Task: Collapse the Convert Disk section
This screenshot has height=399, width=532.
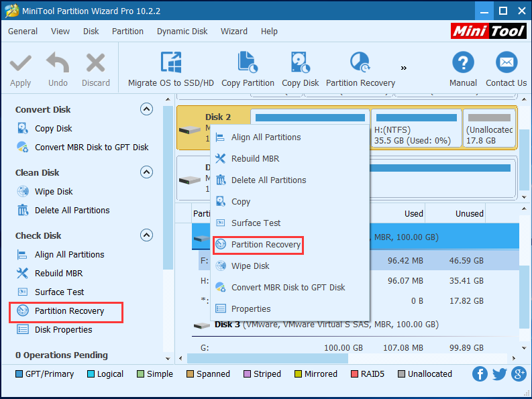Action: 146,109
